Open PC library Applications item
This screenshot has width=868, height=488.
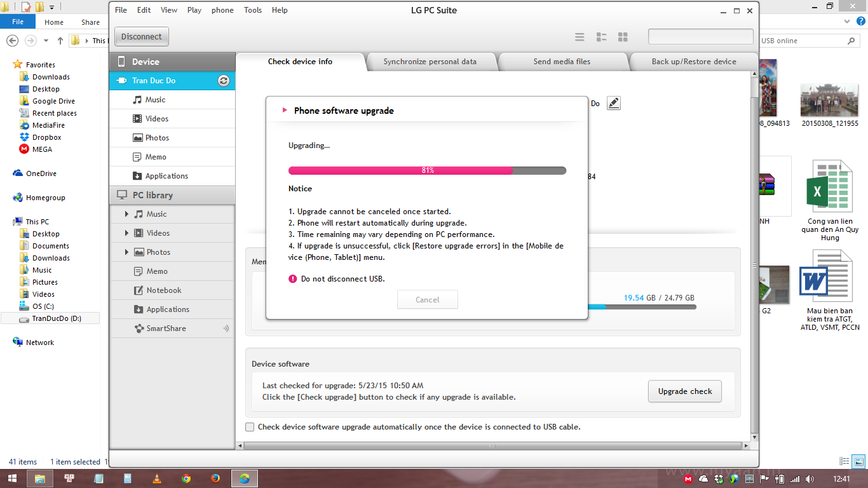click(x=172, y=309)
